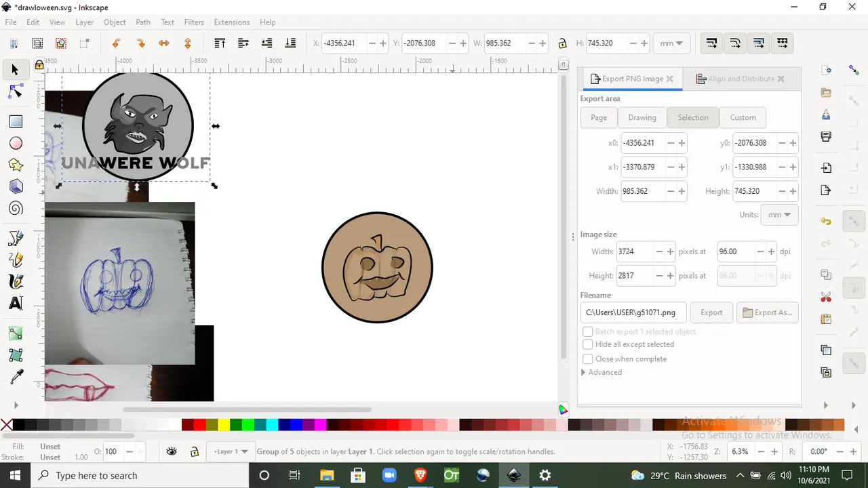
Task: Select the Dropper color picker tool
Action: coord(15,377)
